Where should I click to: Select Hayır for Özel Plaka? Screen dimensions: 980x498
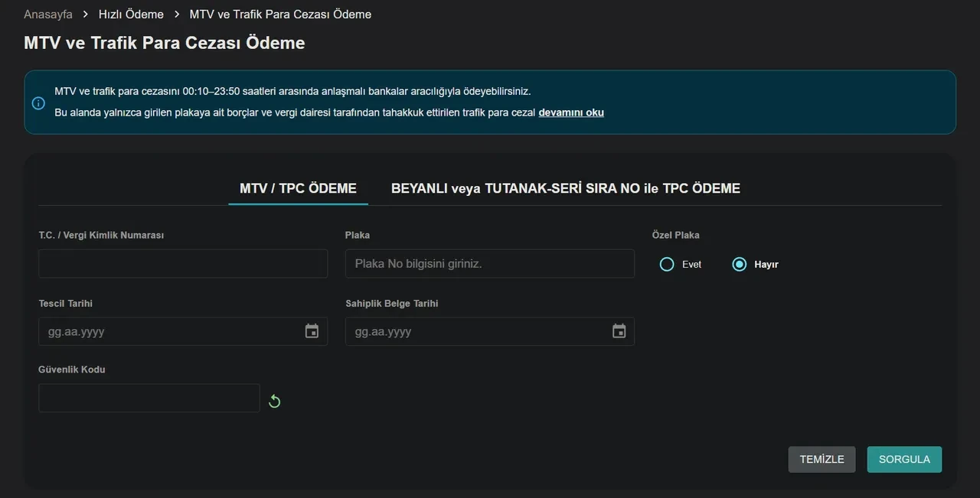point(739,264)
